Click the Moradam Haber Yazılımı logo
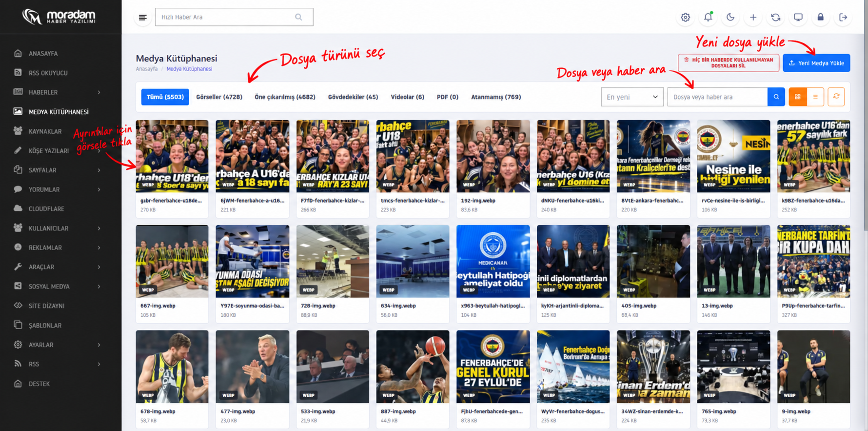This screenshot has height=431, width=868. point(59,17)
